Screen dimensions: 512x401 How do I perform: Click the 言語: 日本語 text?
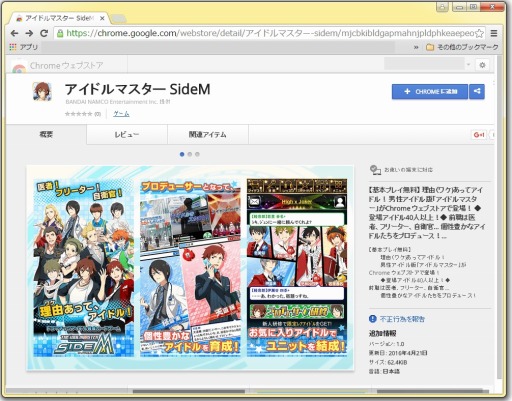point(384,371)
